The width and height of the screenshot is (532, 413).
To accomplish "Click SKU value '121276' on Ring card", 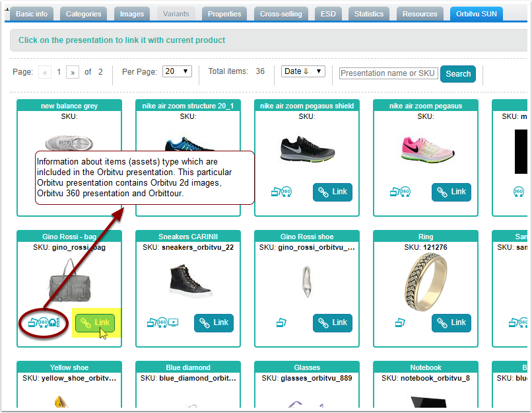I will point(434,247).
